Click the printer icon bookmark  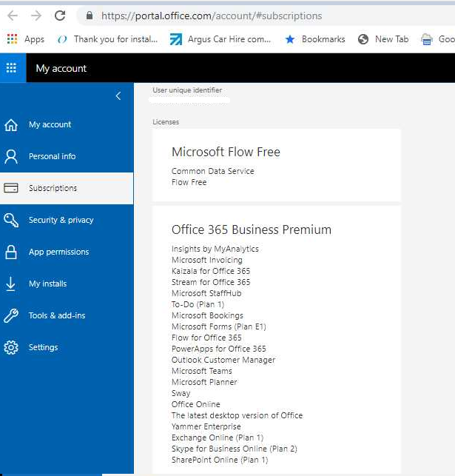(x=427, y=39)
